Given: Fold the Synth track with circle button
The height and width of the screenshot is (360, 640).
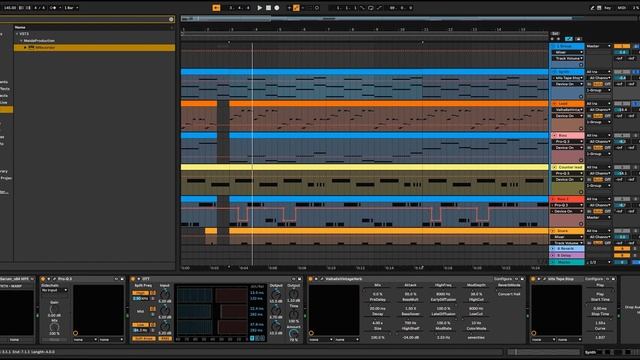Looking at the screenshot, I should 554,72.
